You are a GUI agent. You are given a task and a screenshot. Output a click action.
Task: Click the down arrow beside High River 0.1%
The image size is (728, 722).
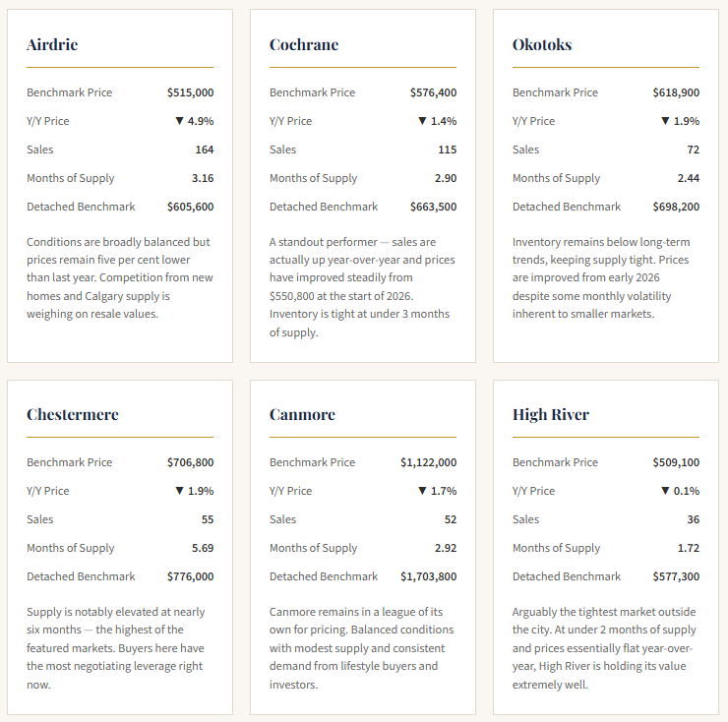click(x=665, y=491)
